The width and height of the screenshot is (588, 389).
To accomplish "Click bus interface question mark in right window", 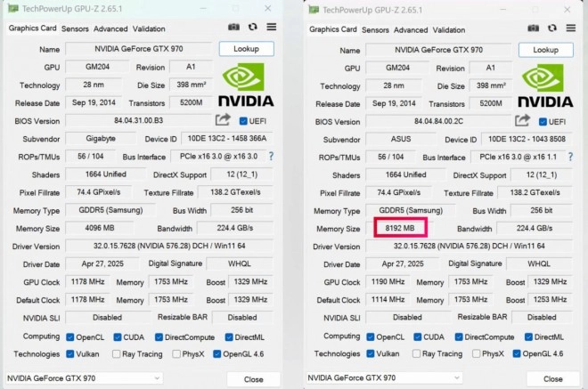I will [x=570, y=157].
